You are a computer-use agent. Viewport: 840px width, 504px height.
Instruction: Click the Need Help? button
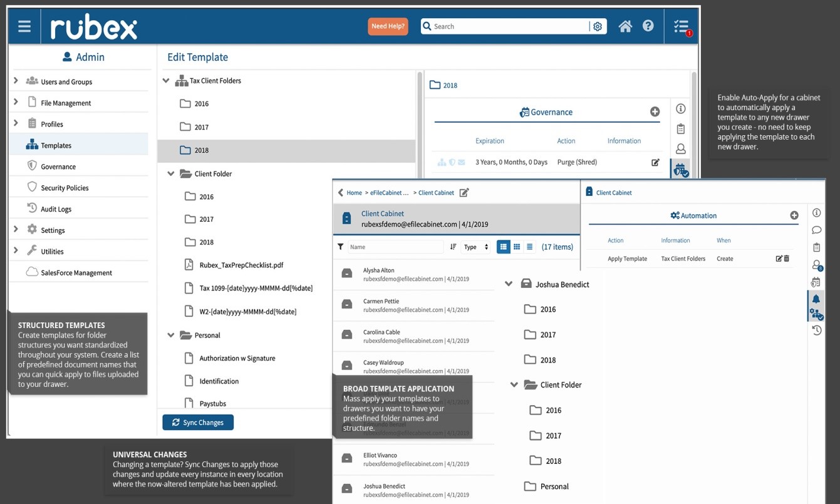tap(388, 26)
